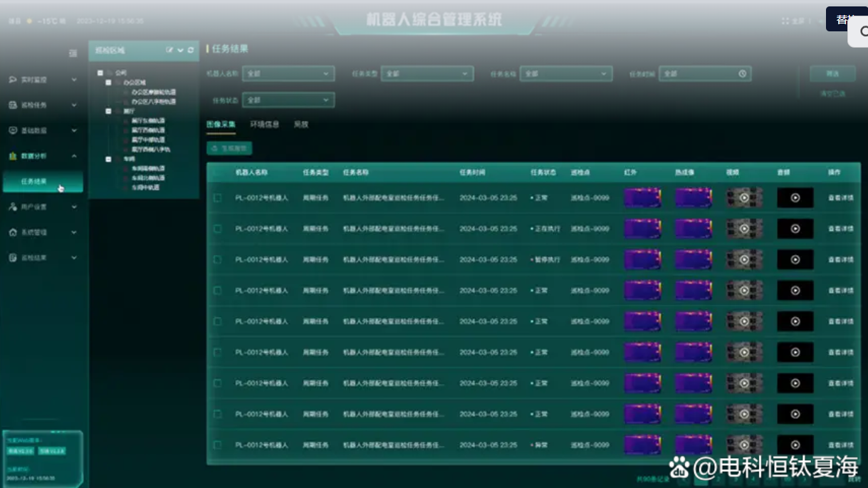Click the 实时监控 sidebar icon
The image size is (868, 488).
(x=13, y=80)
